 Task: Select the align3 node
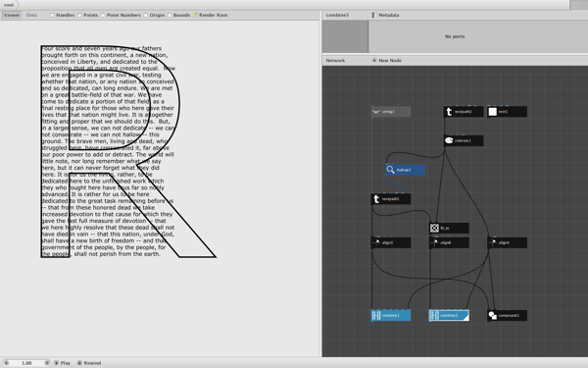391,242
